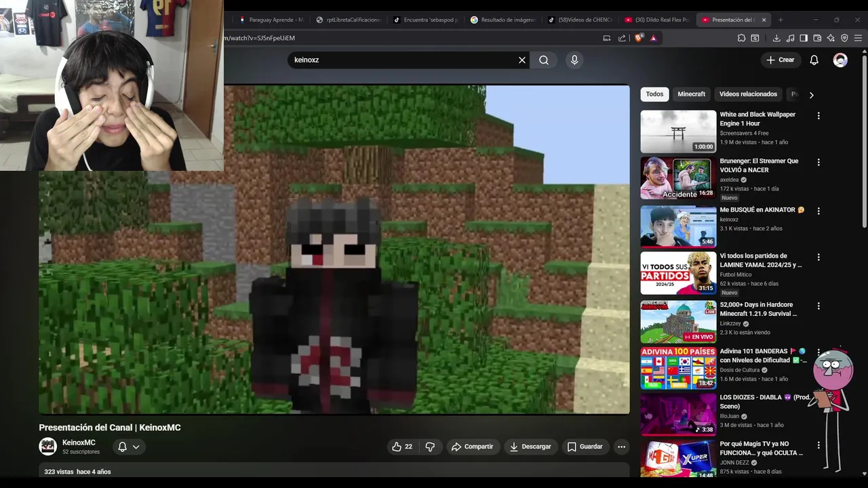
Task: Click the Guardar button
Action: tap(585, 447)
